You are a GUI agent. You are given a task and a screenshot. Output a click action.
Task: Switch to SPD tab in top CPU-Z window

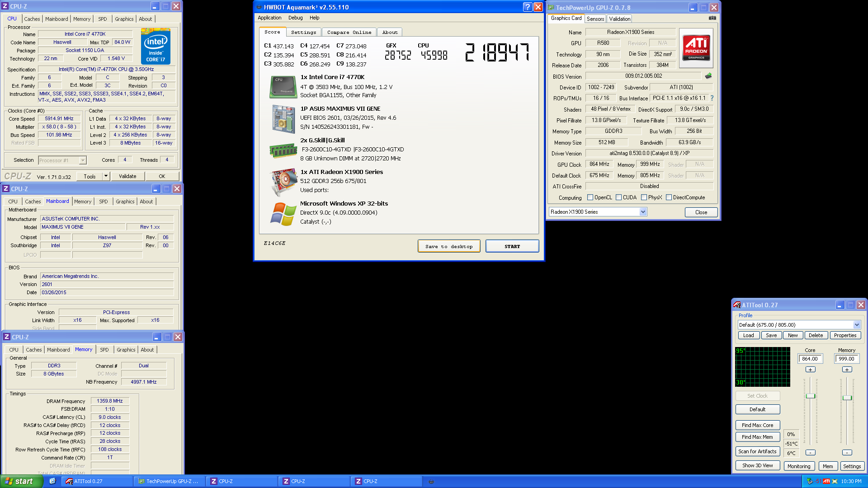pyautogui.click(x=103, y=19)
